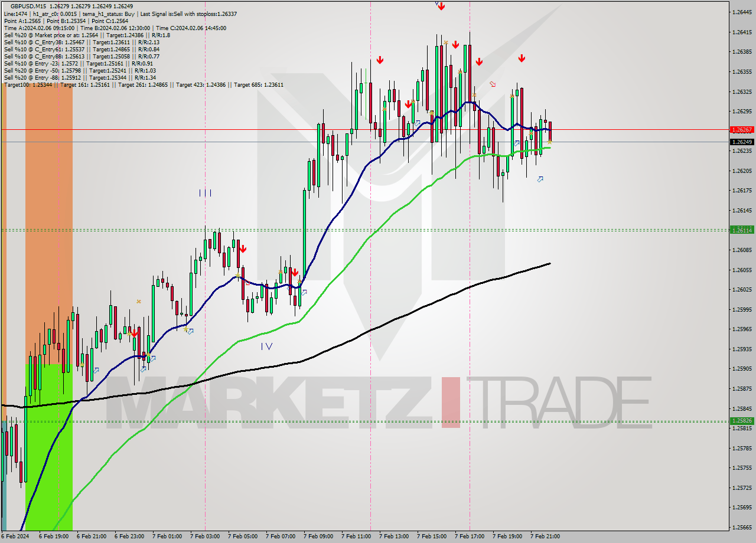The width and height of the screenshot is (756, 543).
Task: Click the '7 Feb 07:00' time label
Action: click(x=281, y=537)
